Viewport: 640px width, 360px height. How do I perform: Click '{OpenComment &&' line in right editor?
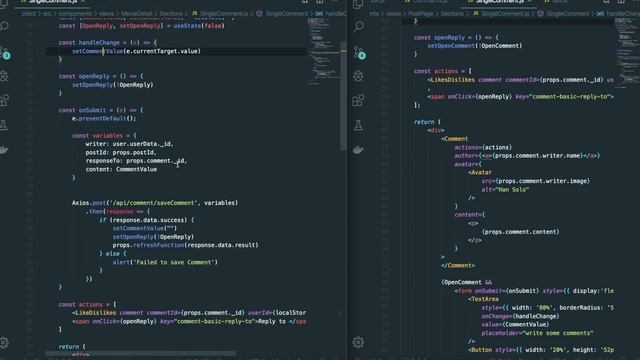point(466,282)
